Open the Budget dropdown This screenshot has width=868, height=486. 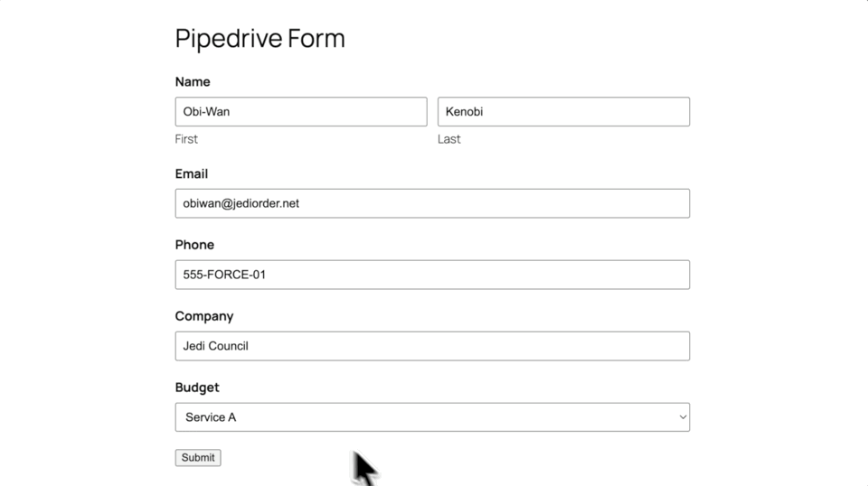click(x=432, y=417)
